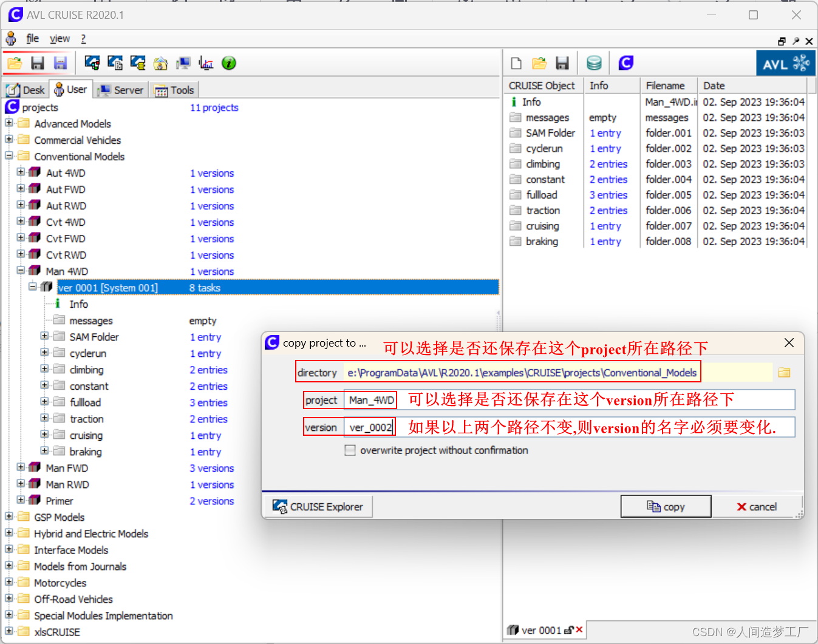The height and width of the screenshot is (644, 818).
Task: Click the CRUISE icon with red-green traffic light
Action: click(92, 63)
